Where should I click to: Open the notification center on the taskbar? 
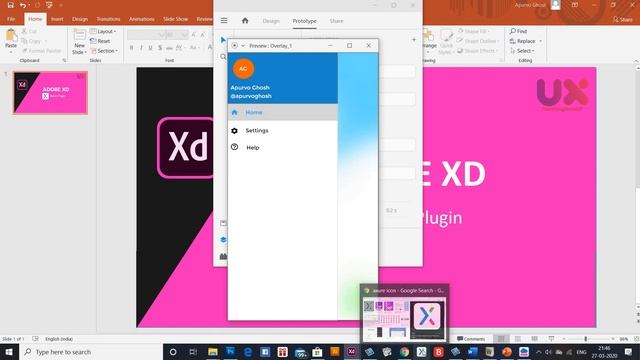[629, 351]
